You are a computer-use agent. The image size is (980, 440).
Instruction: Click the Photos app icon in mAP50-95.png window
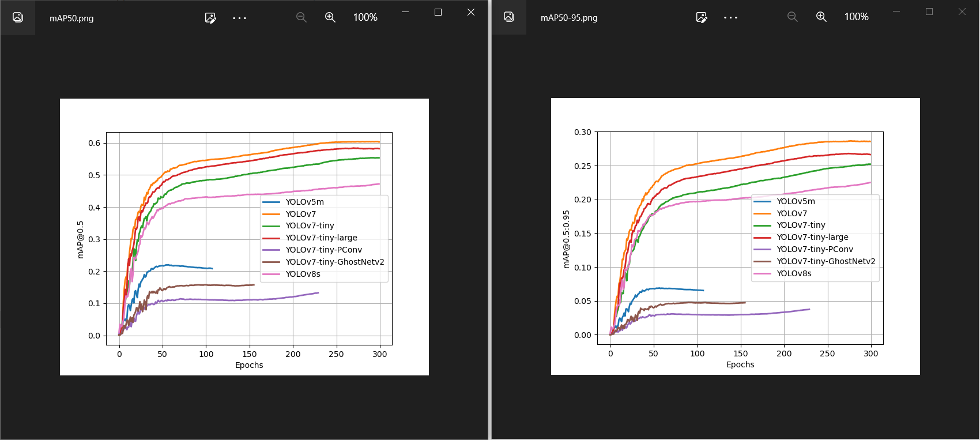pos(509,17)
